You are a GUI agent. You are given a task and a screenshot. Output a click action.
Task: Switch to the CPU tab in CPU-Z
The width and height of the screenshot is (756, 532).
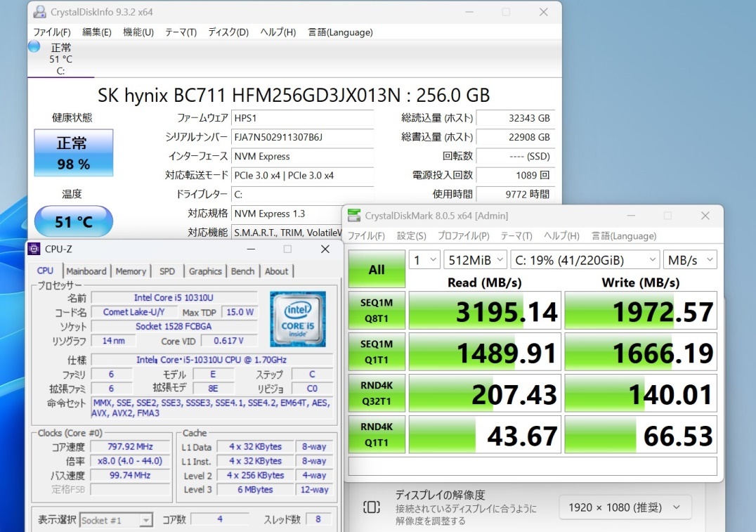click(45, 271)
